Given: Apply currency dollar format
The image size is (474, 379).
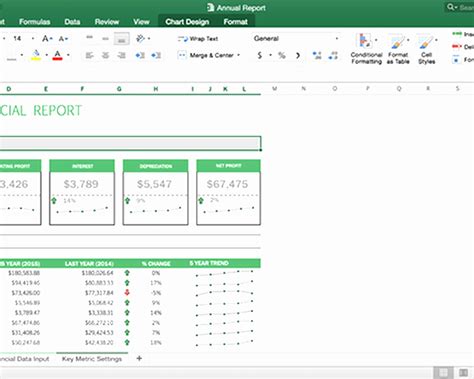Looking at the screenshot, I should pyautogui.click(x=260, y=55).
